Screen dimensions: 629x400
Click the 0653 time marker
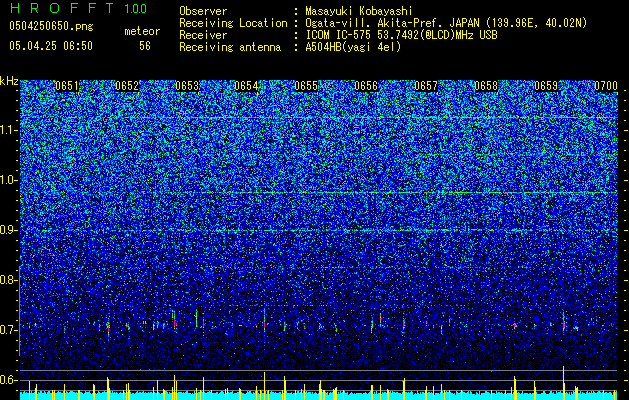click(x=187, y=86)
